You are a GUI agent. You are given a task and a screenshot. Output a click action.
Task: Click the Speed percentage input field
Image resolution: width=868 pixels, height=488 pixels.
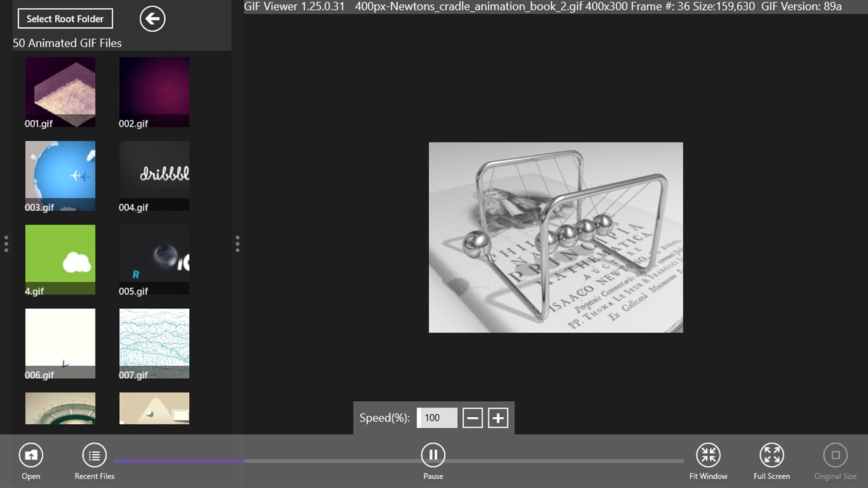pyautogui.click(x=437, y=418)
